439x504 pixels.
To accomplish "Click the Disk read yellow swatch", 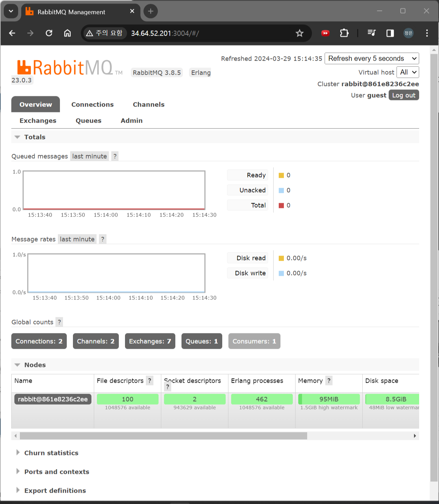I will coord(281,258).
